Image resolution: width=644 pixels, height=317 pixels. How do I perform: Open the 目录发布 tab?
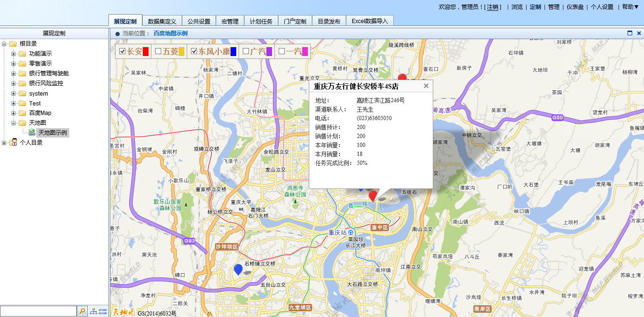pyautogui.click(x=329, y=21)
